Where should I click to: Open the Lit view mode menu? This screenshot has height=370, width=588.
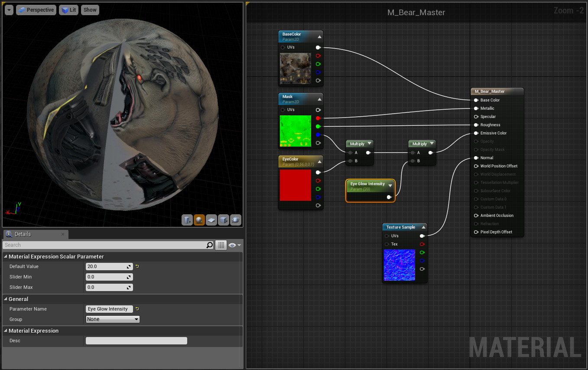(68, 10)
